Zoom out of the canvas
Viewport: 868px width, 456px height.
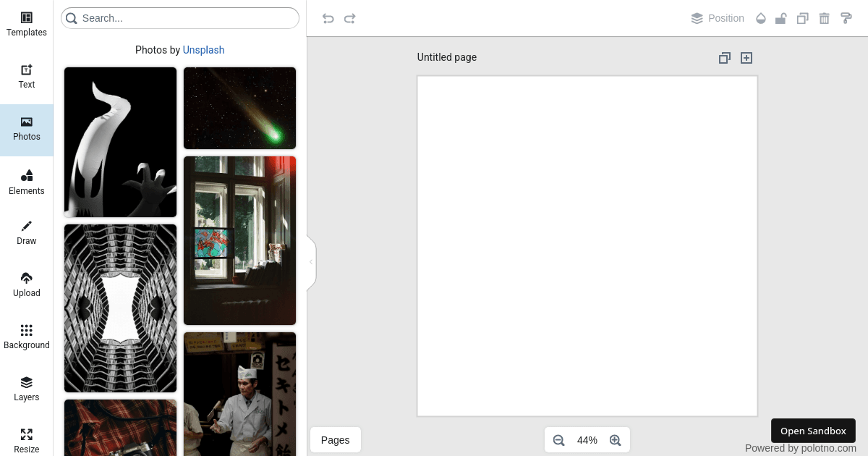558,440
